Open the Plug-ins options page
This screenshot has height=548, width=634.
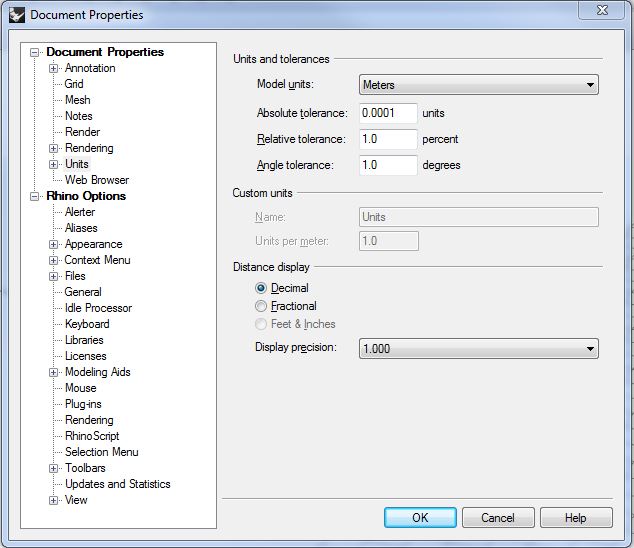pos(83,404)
